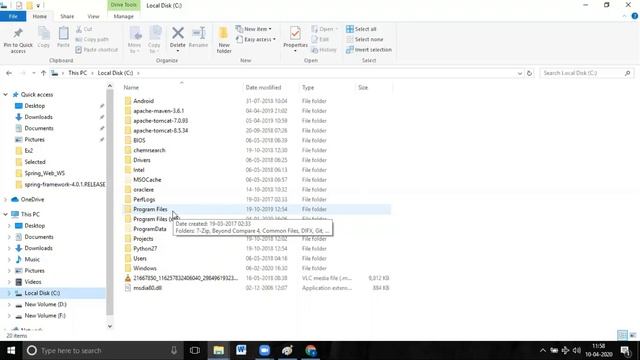Image resolution: width=640 pixels, height=360 pixels.
Task: Switch to the Home ribbon tab
Action: click(x=40, y=16)
